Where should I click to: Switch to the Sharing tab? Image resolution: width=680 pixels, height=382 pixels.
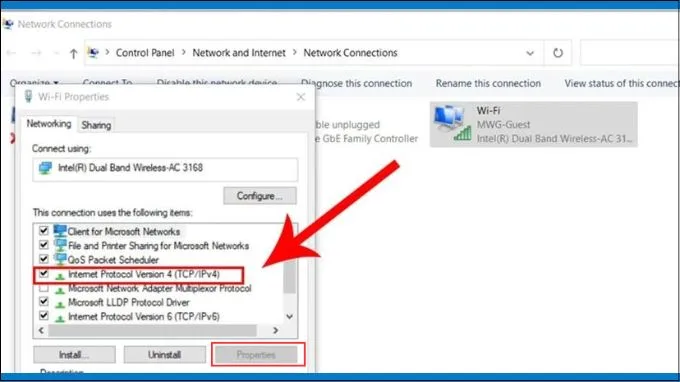96,125
